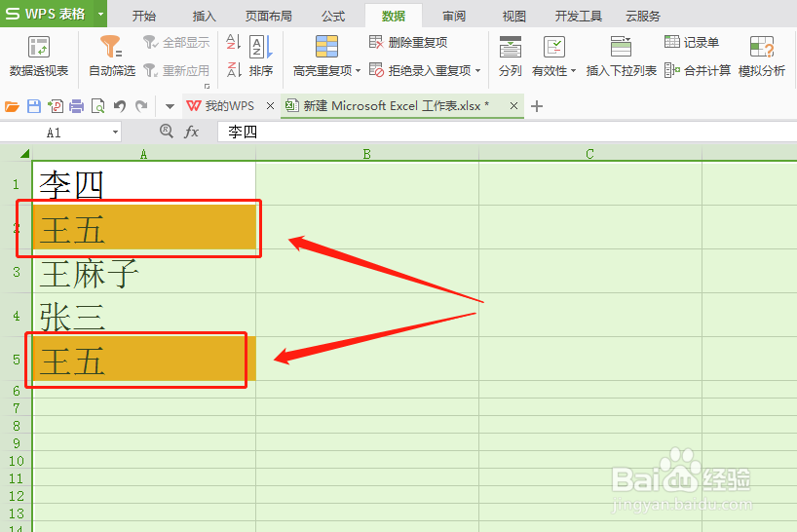This screenshot has height=532, width=797.
Task: Undo the last action
Action: click(x=120, y=106)
